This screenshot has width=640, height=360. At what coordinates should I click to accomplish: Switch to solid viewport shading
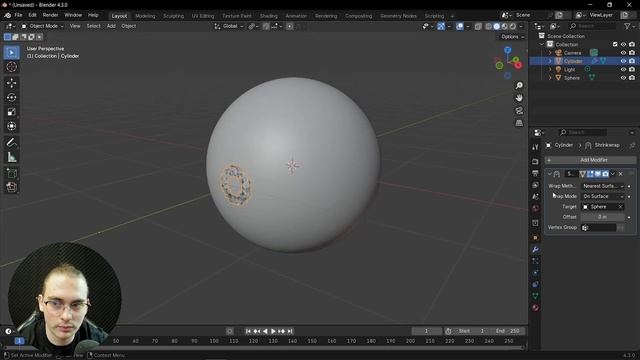pyautogui.click(x=496, y=26)
